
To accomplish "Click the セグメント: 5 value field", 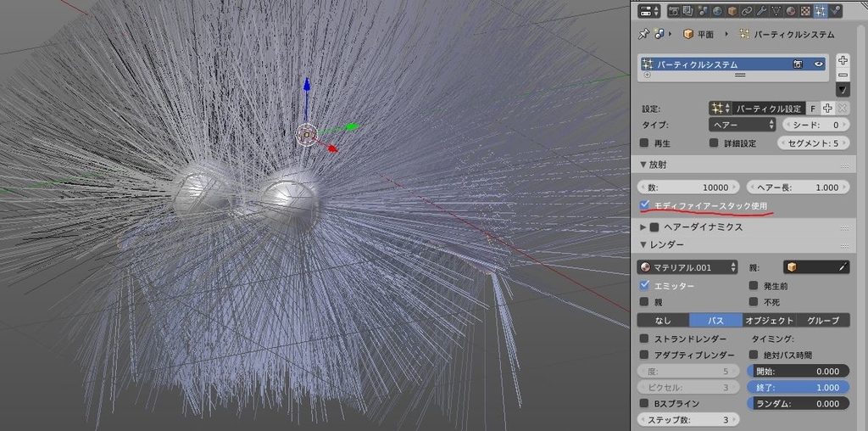I will 814,143.
